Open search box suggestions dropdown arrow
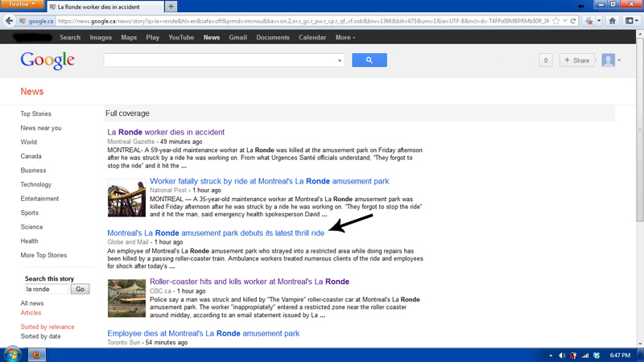The height and width of the screenshot is (362, 644). (x=340, y=60)
